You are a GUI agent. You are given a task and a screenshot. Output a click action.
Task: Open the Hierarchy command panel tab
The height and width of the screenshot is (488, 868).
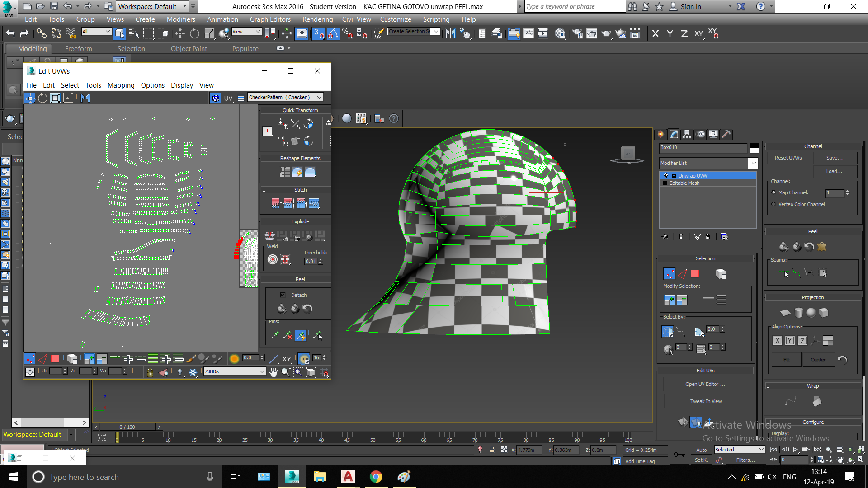[x=687, y=134]
